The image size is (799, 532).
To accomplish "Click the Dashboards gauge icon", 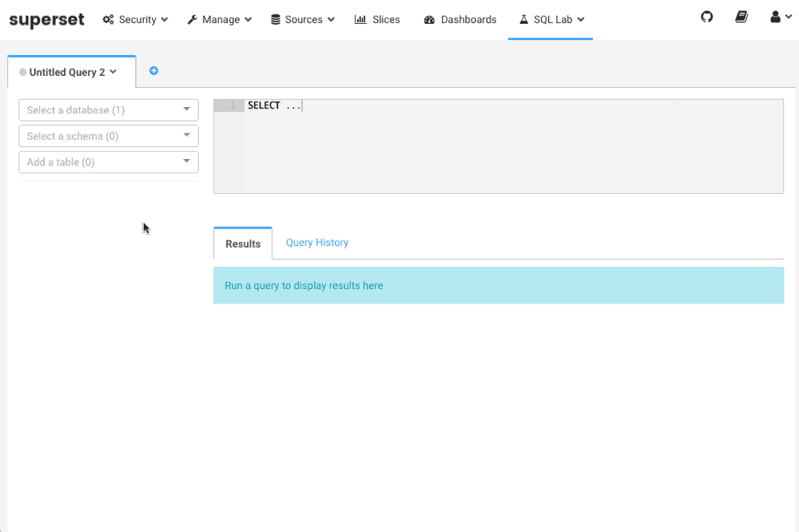I will pos(429,19).
